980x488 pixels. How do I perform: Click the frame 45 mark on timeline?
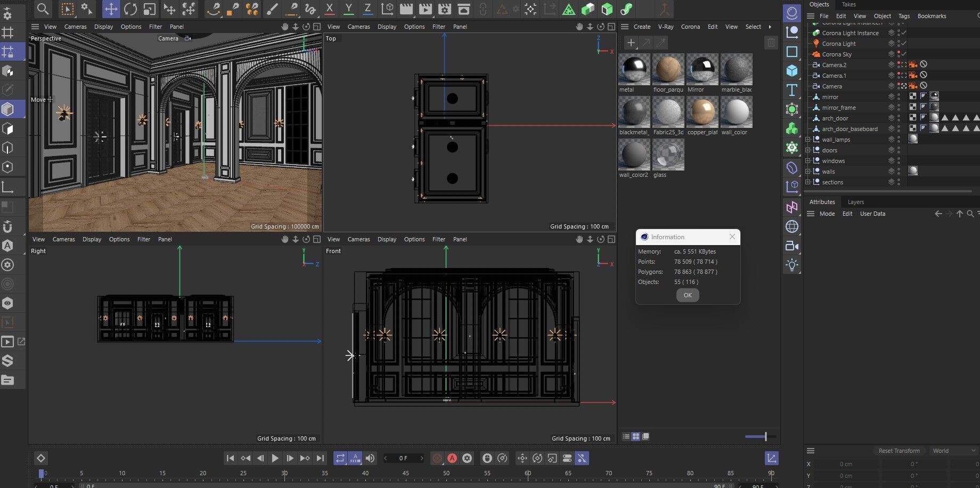[406, 473]
